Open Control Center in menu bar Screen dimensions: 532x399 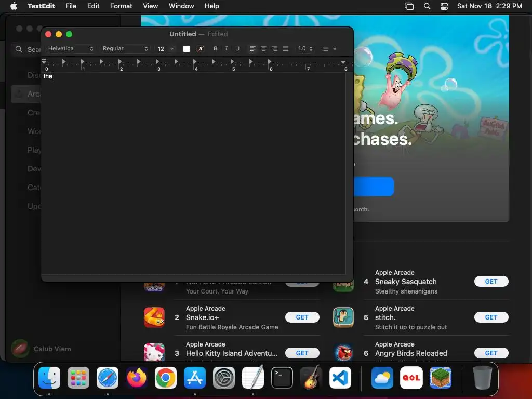point(444,6)
